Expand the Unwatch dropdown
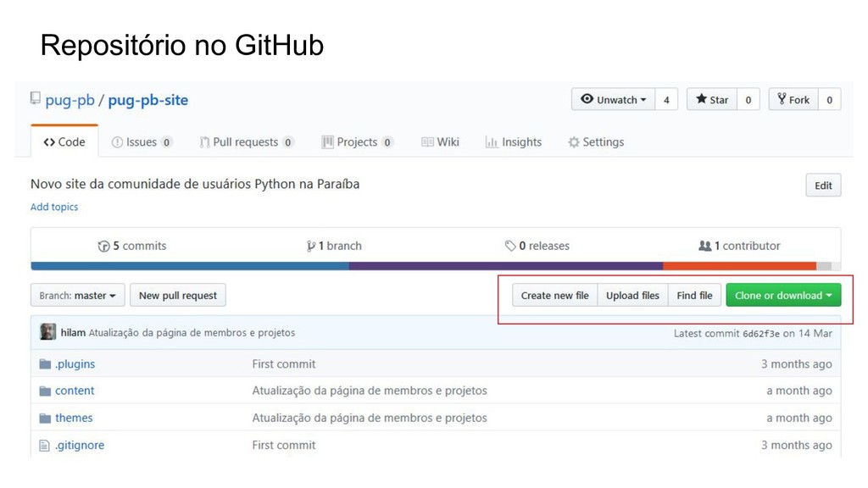This screenshot has height=488, width=868. pyautogui.click(x=614, y=100)
